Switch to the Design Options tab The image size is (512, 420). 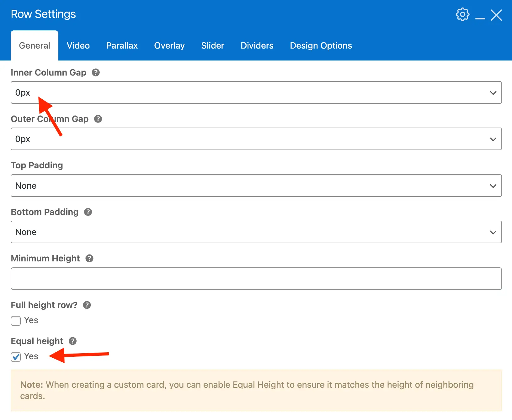(x=321, y=45)
